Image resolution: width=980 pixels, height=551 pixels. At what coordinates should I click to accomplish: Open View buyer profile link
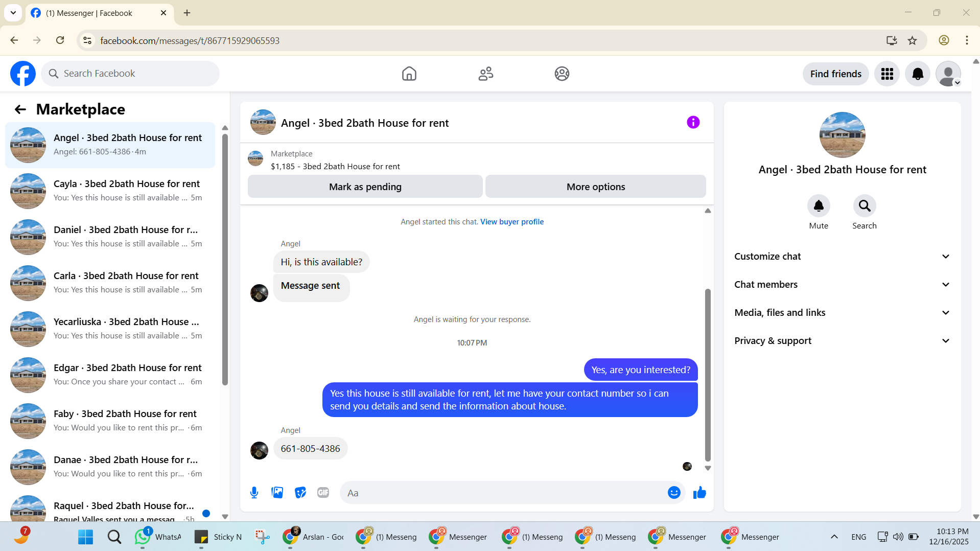pyautogui.click(x=512, y=222)
